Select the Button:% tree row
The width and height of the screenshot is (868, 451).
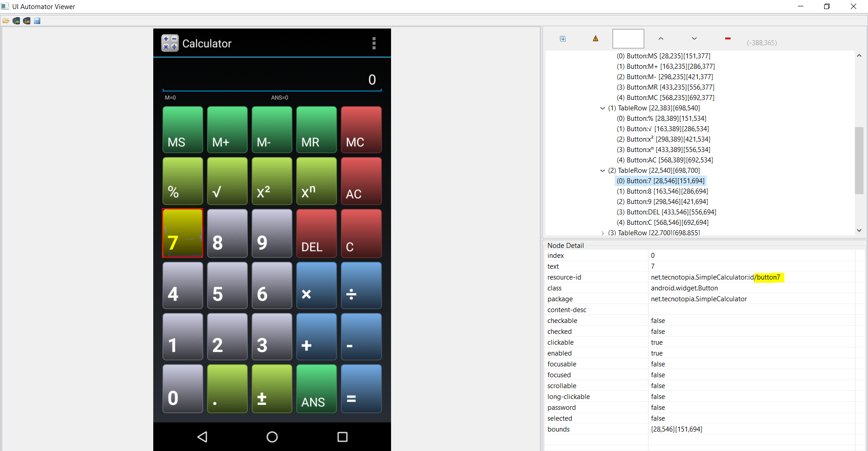tap(661, 119)
